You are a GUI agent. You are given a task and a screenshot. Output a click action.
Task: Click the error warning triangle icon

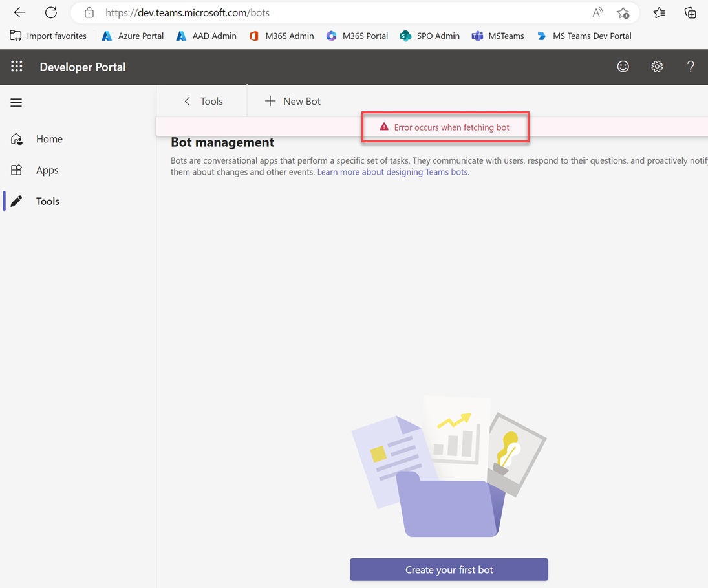point(385,127)
